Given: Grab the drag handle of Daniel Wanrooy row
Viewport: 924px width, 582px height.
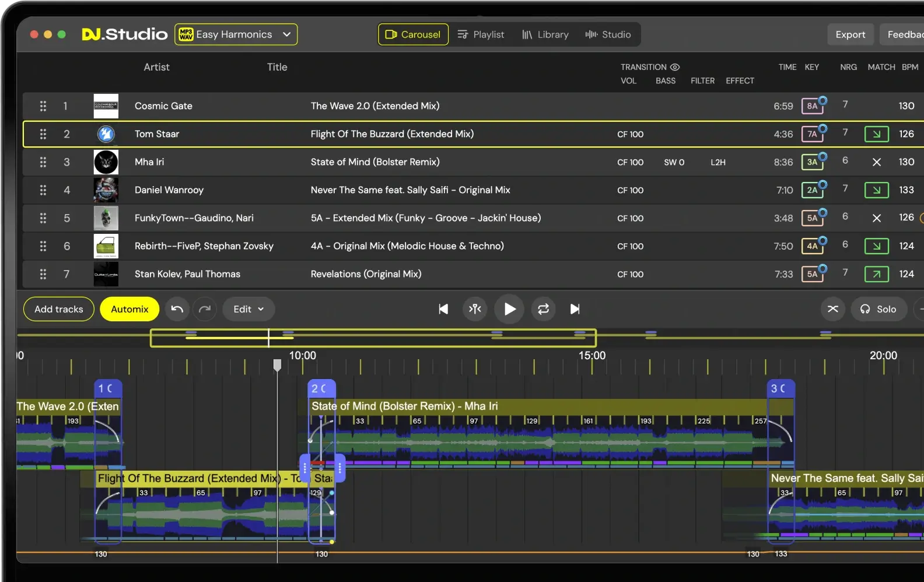Looking at the screenshot, I should pyautogui.click(x=43, y=190).
